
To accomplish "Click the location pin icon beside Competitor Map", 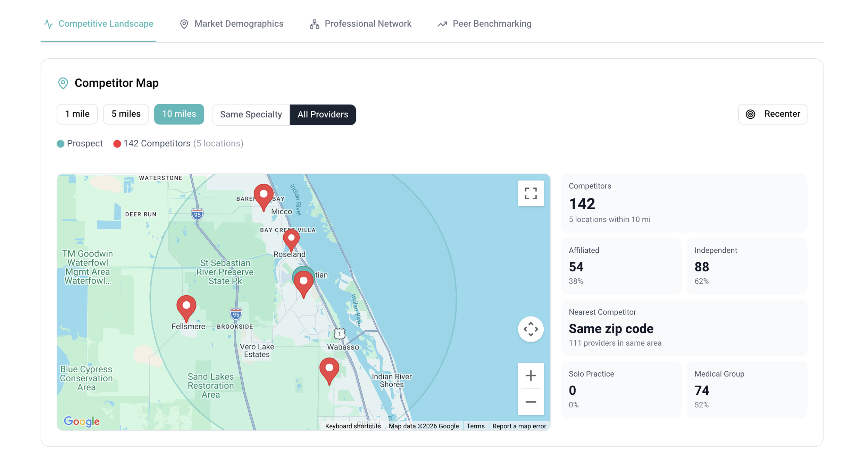I will [63, 83].
